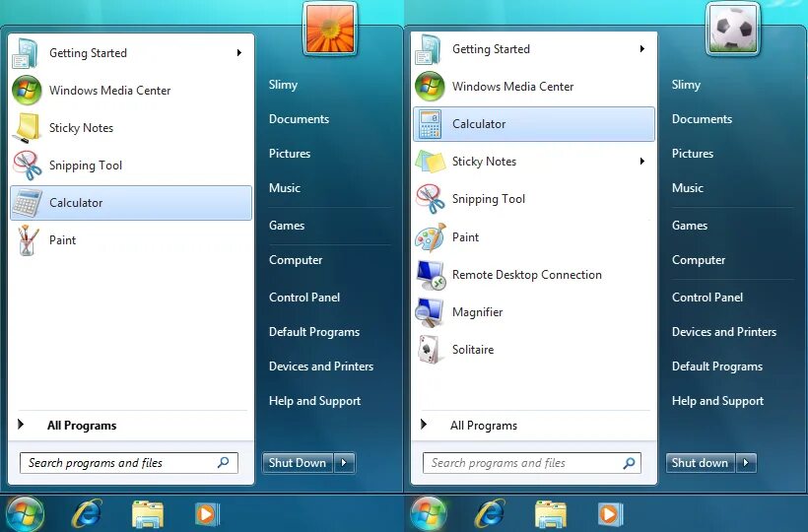Open Windows Explorer folder on left taskbar
808x532 pixels.
coord(148,514)
